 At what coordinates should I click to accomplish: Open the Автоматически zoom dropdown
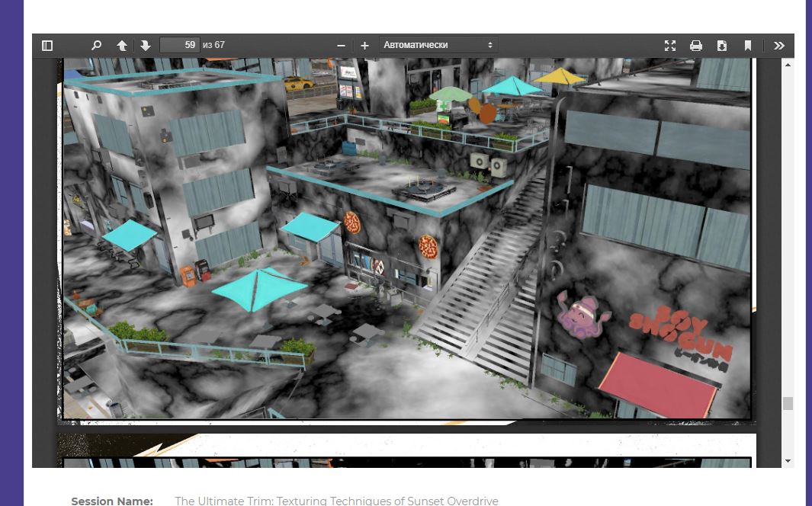tap(438, 45)
